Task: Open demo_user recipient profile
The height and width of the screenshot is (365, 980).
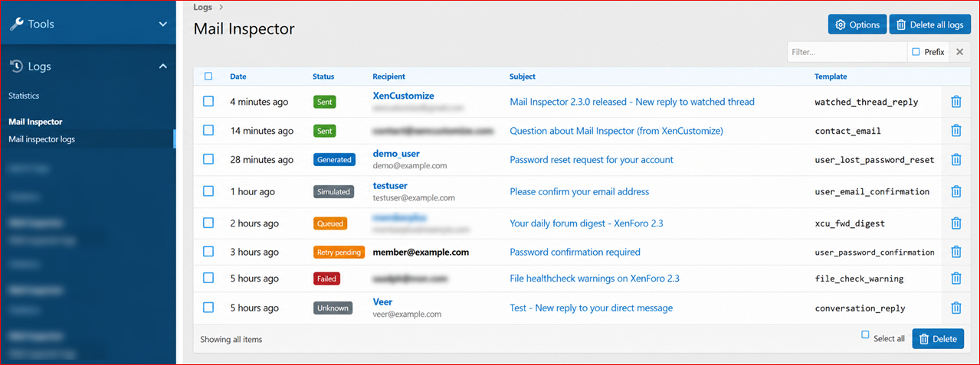Action: 396,154
